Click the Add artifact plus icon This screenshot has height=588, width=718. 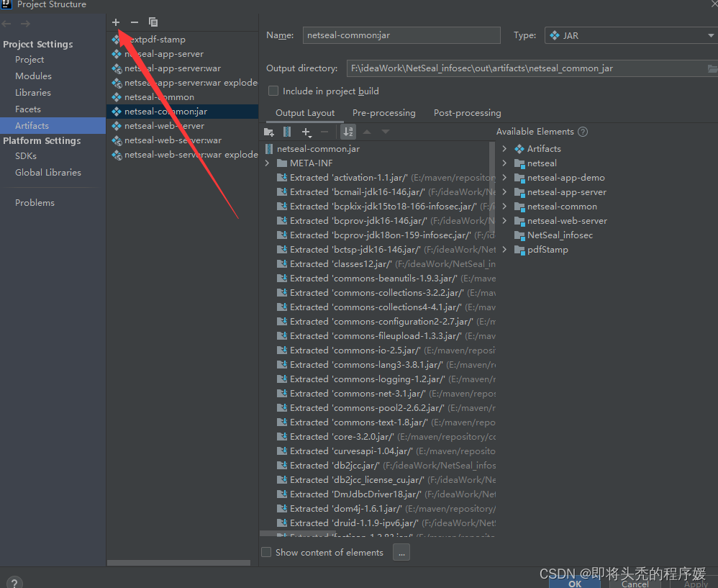pyautogui.click(x=116, y=22)
